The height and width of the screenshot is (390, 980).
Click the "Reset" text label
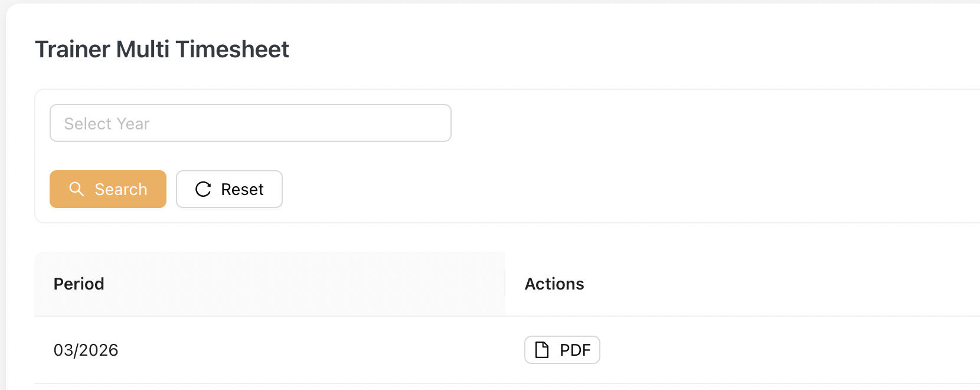point(242,189)
